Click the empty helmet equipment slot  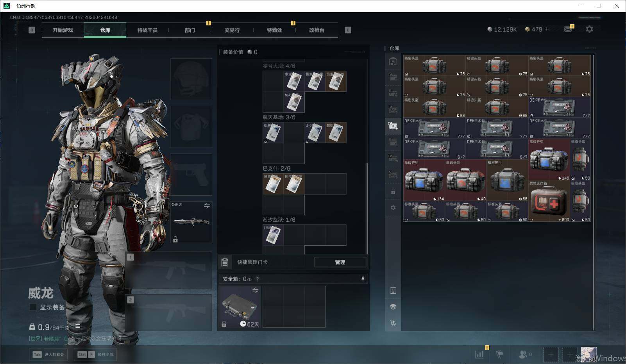pyautogui.click(x=191, y=79)
